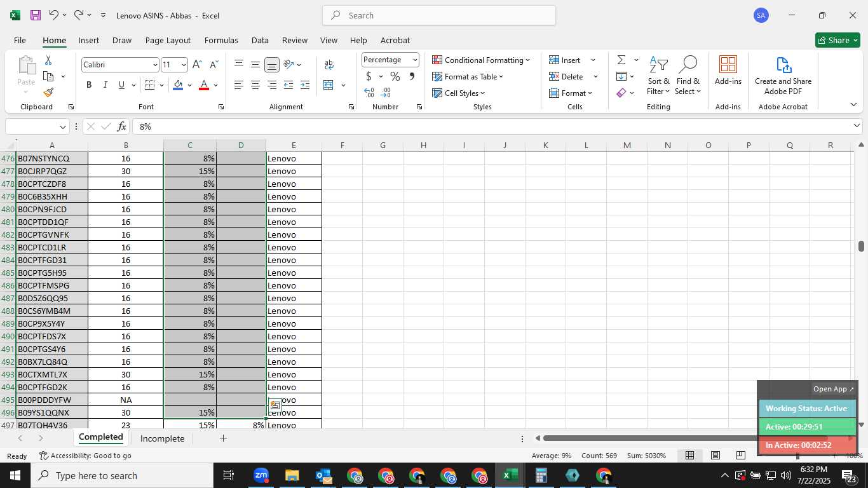The image size is (868, 488).
Task: Open the Sort & Filter menu
Action: click(658, 76)
